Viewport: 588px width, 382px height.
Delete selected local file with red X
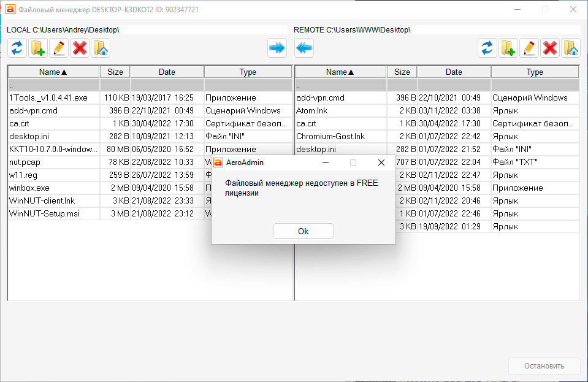(x=80, y=48)
